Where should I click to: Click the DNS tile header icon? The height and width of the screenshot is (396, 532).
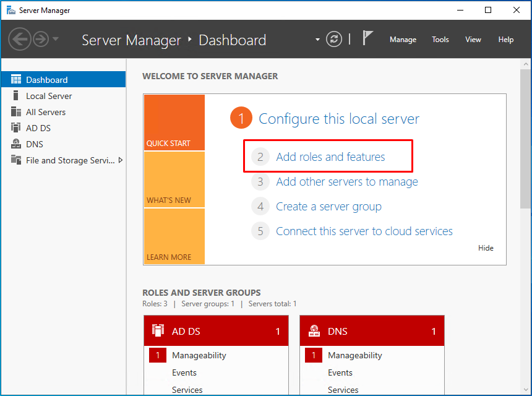click(x=314, y=330)
